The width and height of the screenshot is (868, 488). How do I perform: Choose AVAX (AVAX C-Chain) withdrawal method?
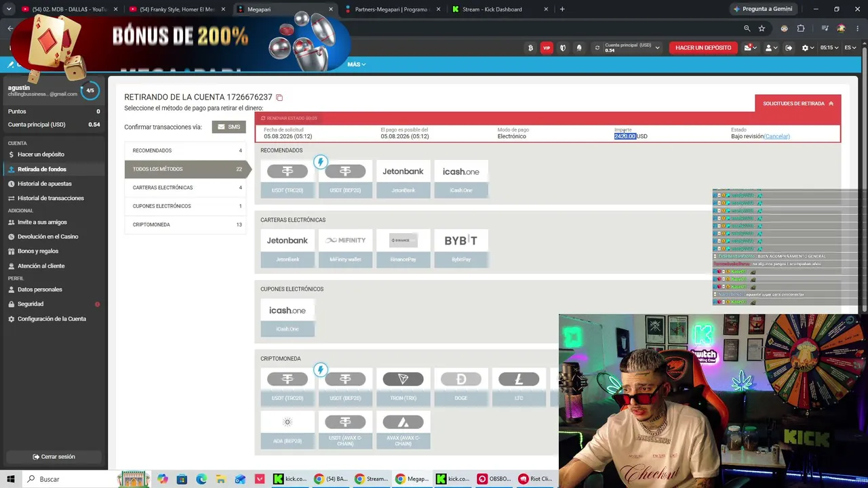[x=403, y=430]
